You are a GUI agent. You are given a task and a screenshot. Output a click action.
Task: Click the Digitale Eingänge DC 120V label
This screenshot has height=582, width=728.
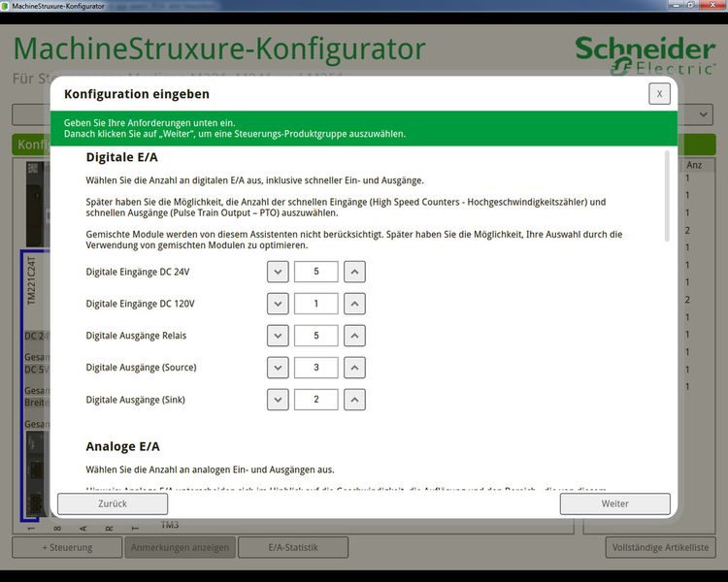coord(140,304)
